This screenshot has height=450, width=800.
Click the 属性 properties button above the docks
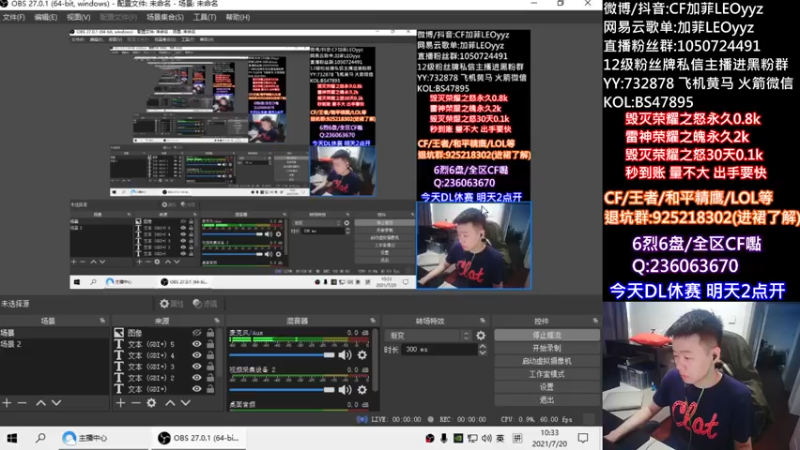coord(171,304)
